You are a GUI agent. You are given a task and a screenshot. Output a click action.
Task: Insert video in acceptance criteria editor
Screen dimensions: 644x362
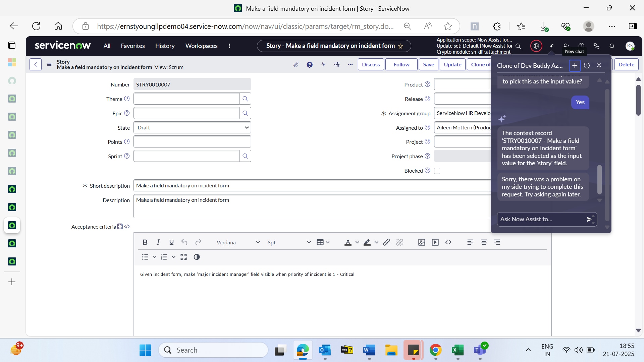435,242
